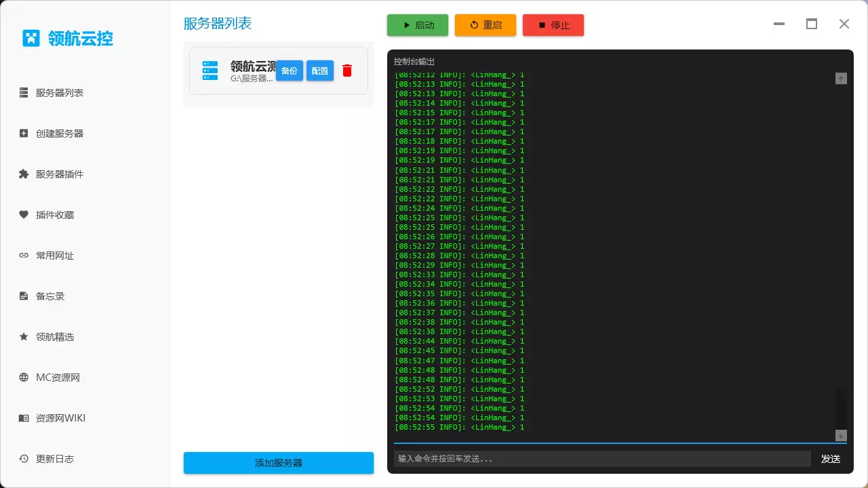The width and height of the screenshot is (868, 488).
Task: Click the 备份 backup button
Action: point(290,70)
